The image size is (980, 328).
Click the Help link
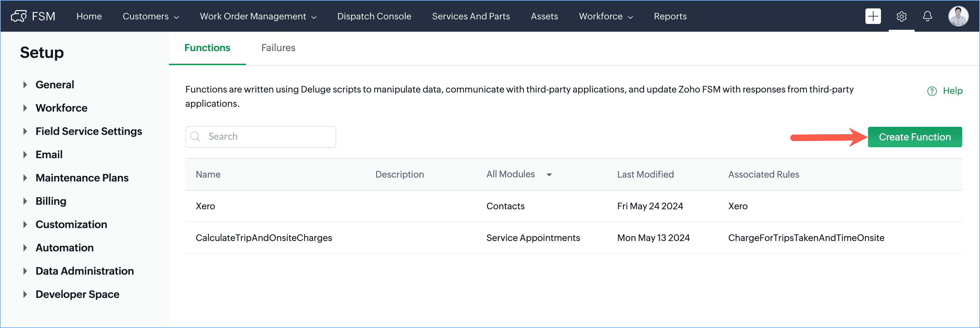pyautogui.click(x=952, y=91)
